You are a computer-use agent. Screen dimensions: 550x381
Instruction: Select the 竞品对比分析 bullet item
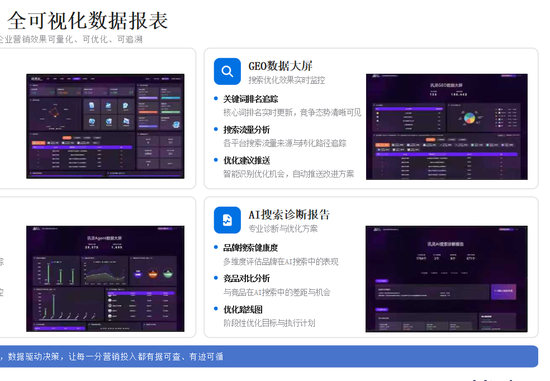247,279
